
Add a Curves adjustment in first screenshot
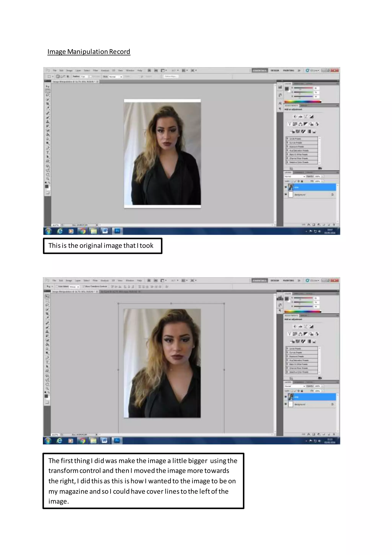306,117
